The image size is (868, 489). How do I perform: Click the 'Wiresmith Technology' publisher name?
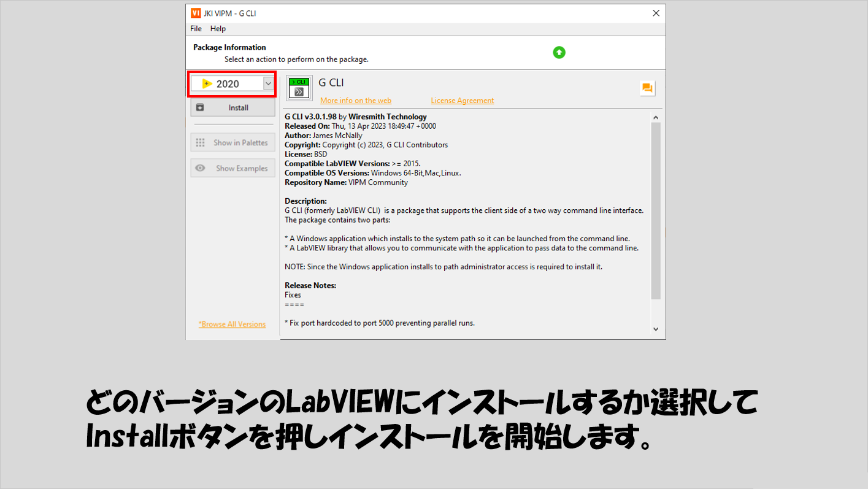(x=388, y=117)
